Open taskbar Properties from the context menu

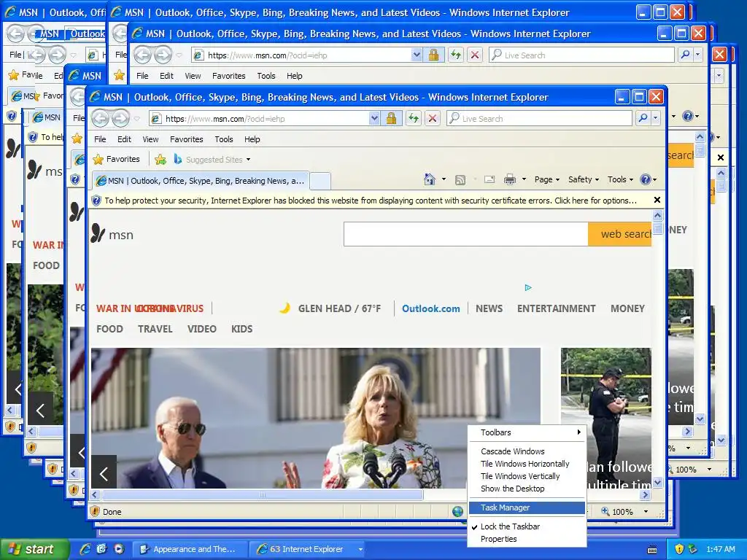pos(498,539)
